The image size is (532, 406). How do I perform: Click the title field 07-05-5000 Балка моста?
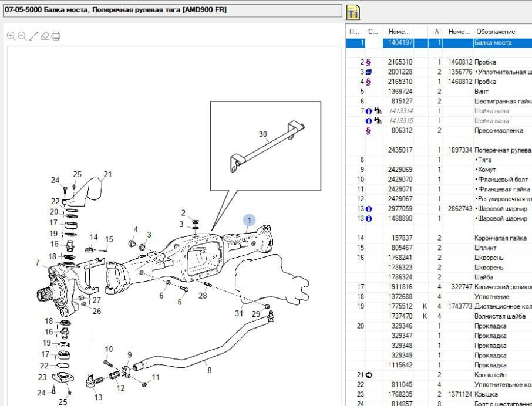point(171,11)
